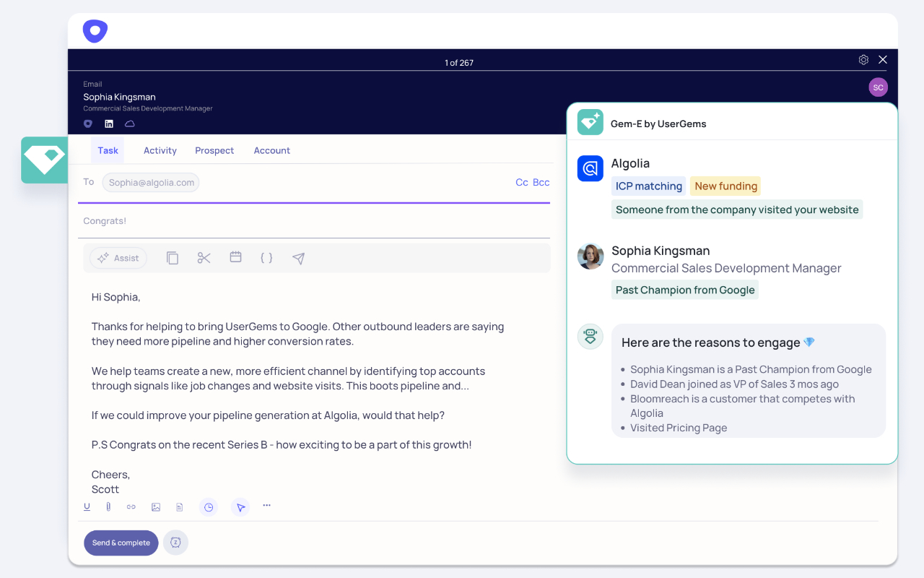Click the Send & complete button
Viewport: 924px width, 578px height.
pyautogui.click(x=121, y=543)
